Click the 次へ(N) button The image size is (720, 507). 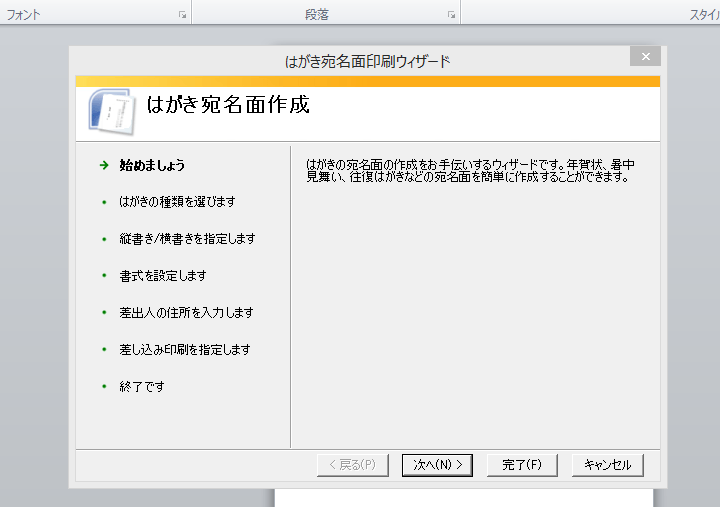[437, 465]
